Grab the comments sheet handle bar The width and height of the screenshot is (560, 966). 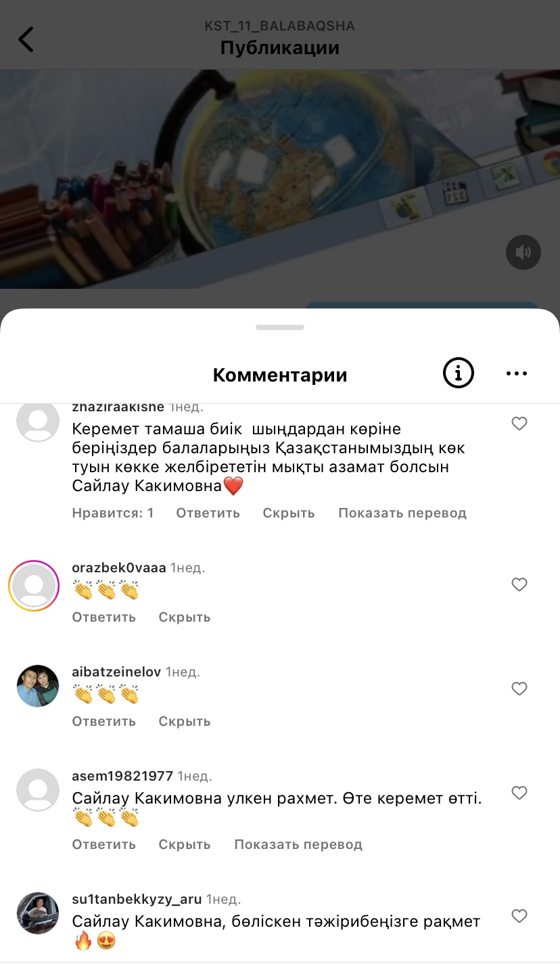[280, 327]
